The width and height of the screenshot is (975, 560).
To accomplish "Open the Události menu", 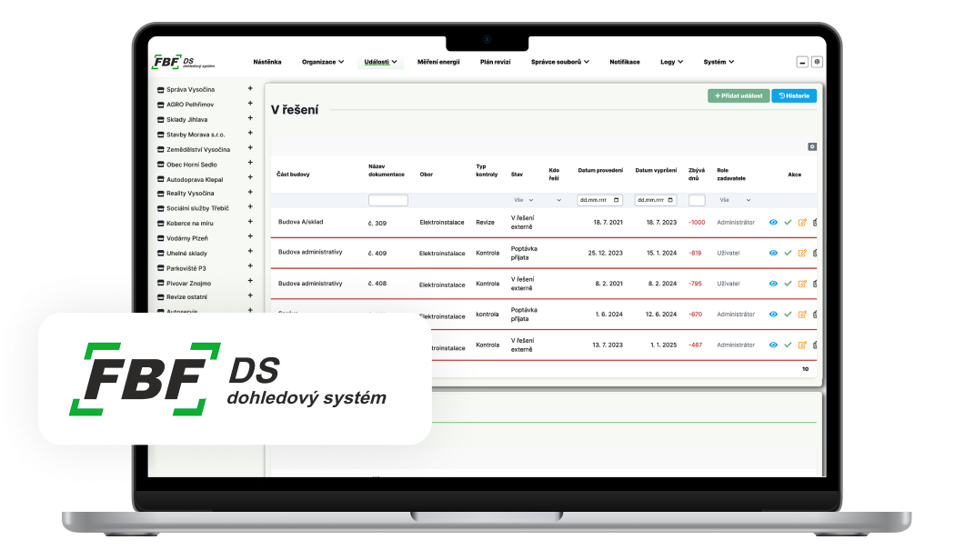I will [x=380, y=62].
